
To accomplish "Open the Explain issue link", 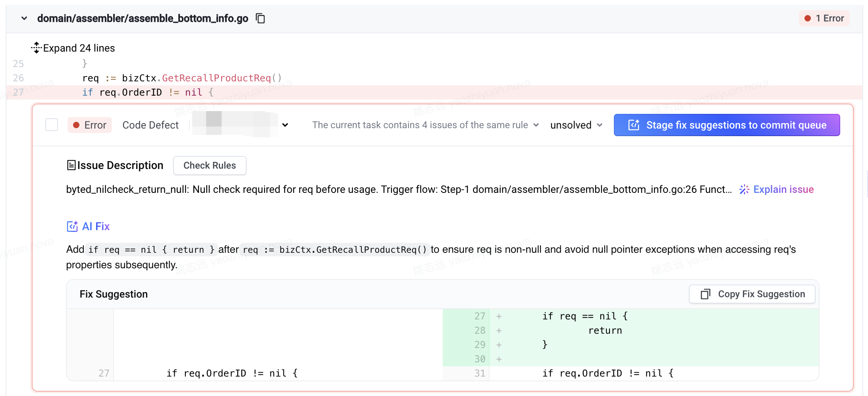I will click(783, 190).
